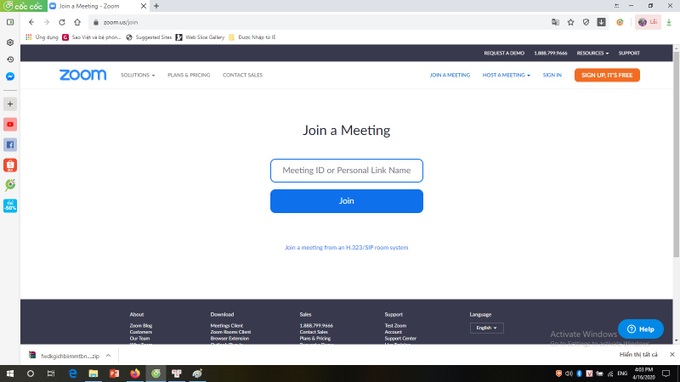Expand the Solutions dropdown menu
Screen dimensions: 680x382
click(137, 75)
